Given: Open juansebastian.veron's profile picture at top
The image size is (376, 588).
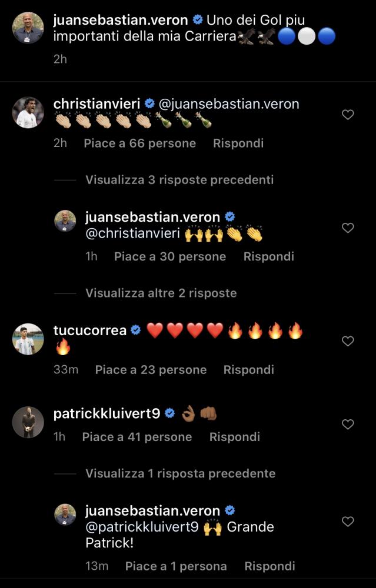Looking at the screenshot, I should point(28,28).
